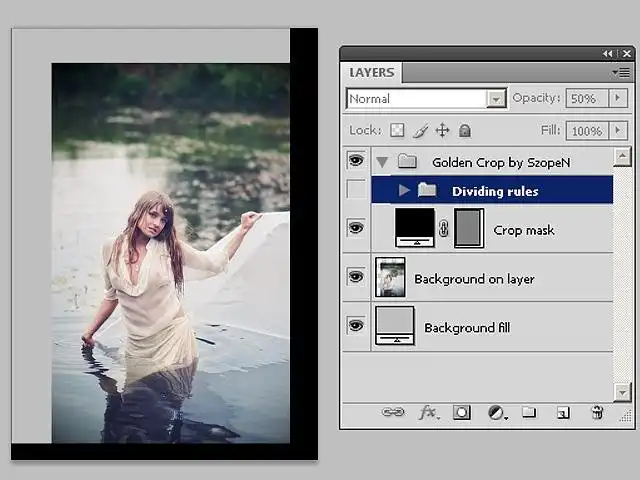The width and height of the screenshot is (640, 480).
Task: Select the LAYERS tab
Action: point(371,73)
